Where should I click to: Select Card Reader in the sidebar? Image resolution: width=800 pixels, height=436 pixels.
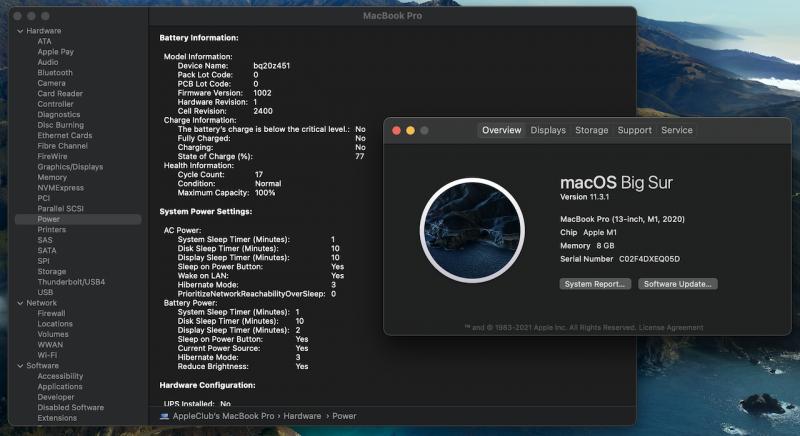[x=60, y=93]
